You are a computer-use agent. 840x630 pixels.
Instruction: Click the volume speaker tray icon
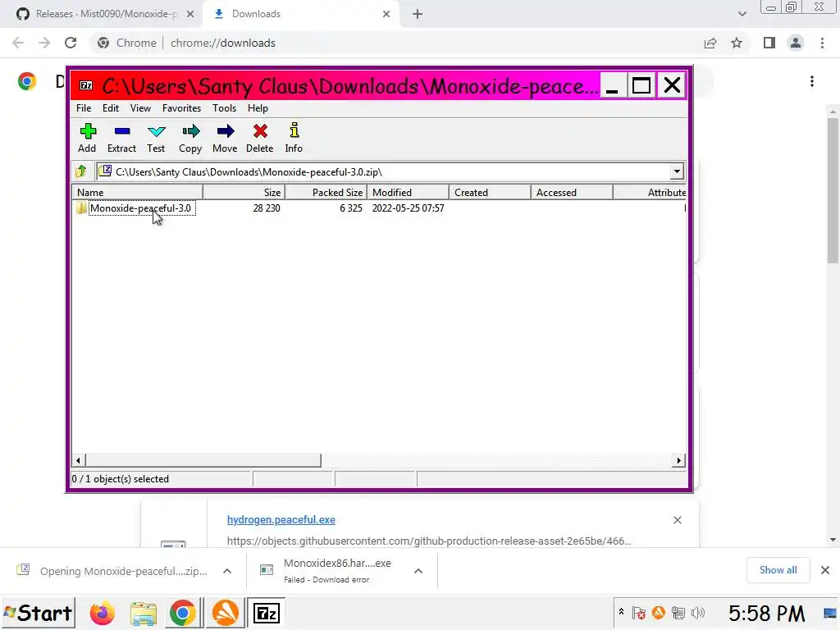point(698,612)
